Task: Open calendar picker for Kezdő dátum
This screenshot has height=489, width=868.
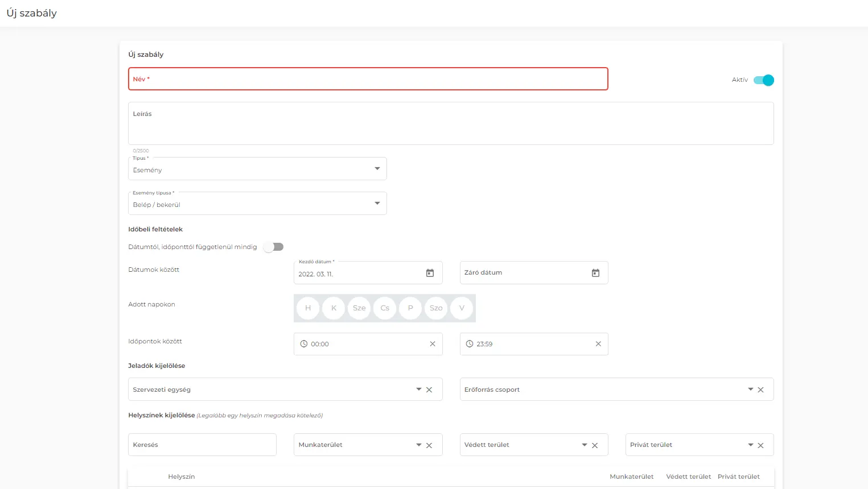Action: tap(430, 273)
